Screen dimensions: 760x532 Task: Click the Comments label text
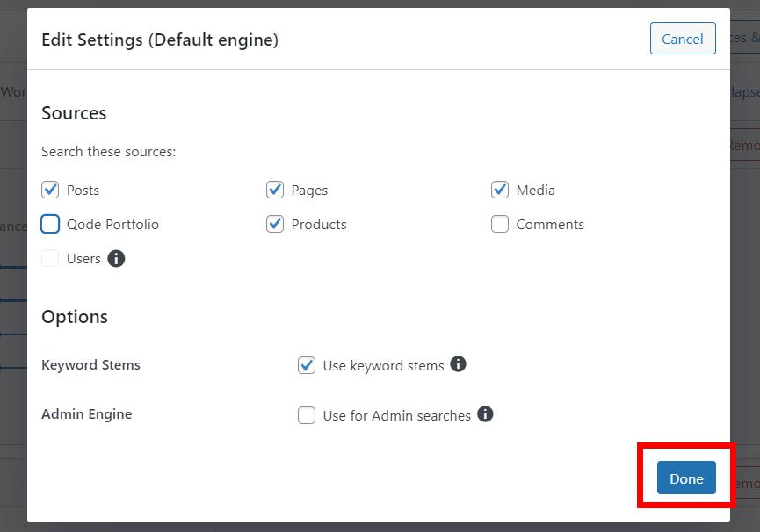(x=550, y=225)
